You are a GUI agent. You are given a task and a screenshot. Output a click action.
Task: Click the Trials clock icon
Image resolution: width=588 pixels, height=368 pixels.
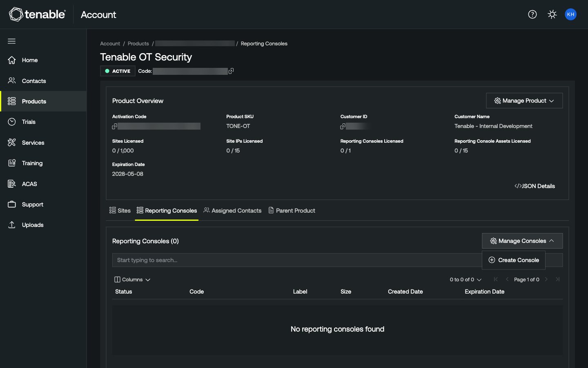click(12, 122)
